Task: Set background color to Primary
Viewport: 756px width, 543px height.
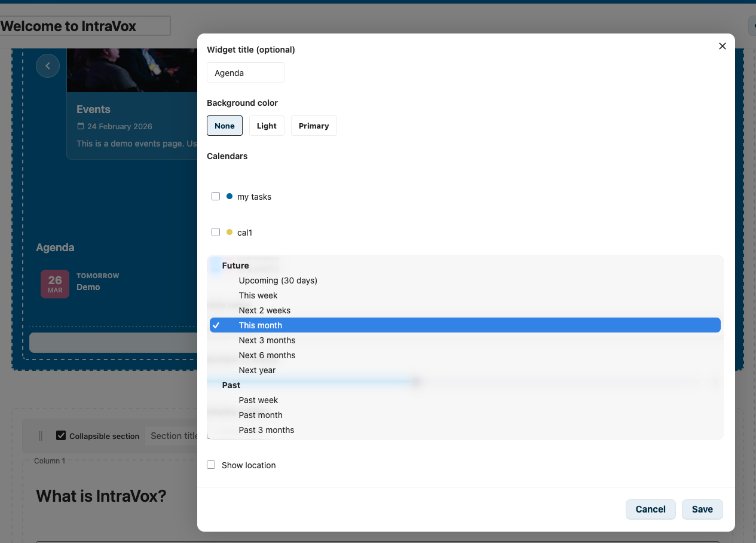Action: 314,126
